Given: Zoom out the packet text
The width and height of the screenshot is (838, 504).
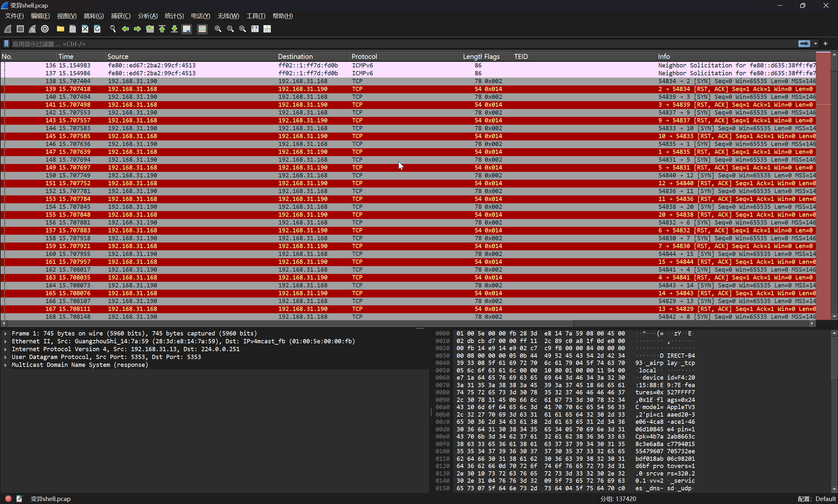Looking at the screenshot, I should pyautogui.click(x=230, y=29).
